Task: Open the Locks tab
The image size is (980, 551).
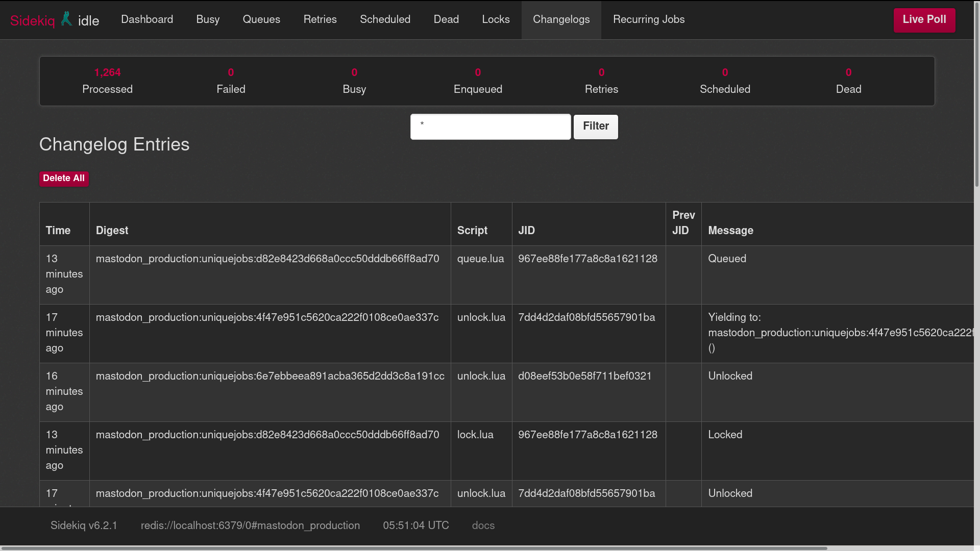Action: [496, 19]
